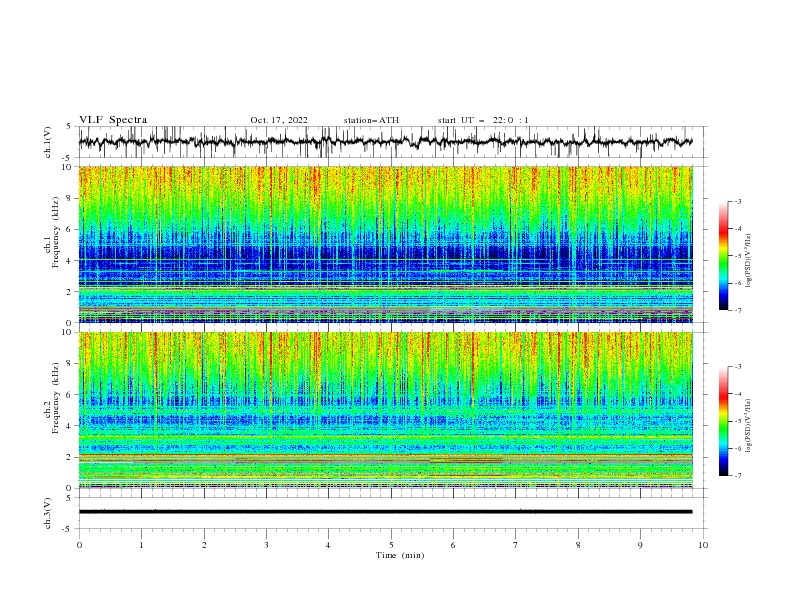
Task: Select the date 'Oct. 17, 2022'
Action: (x=279, y=120)
